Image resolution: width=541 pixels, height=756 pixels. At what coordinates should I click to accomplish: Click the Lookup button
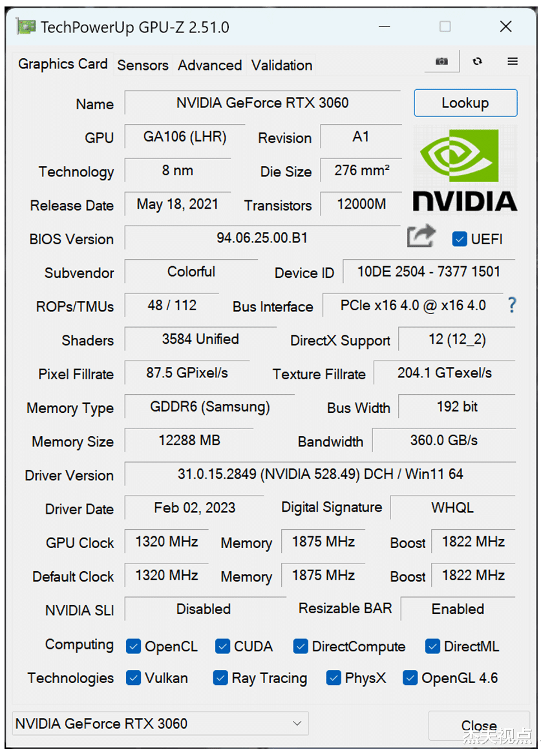465,103
